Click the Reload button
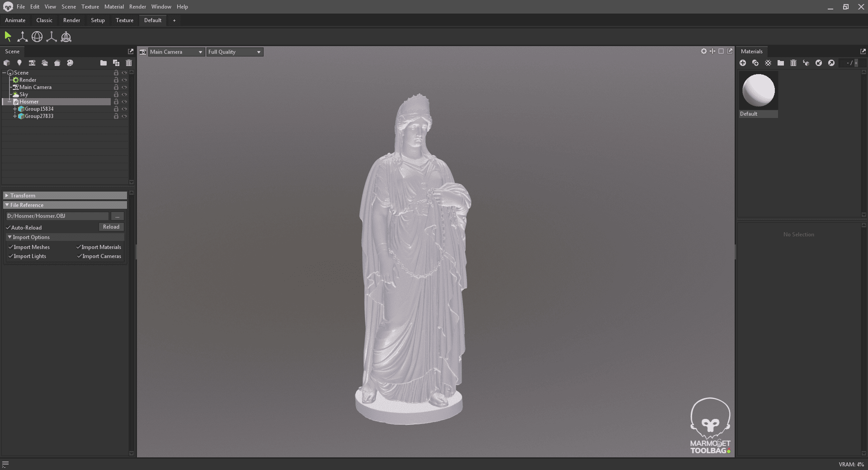Viewport: 868px width, 470px height. pos(111,227)
